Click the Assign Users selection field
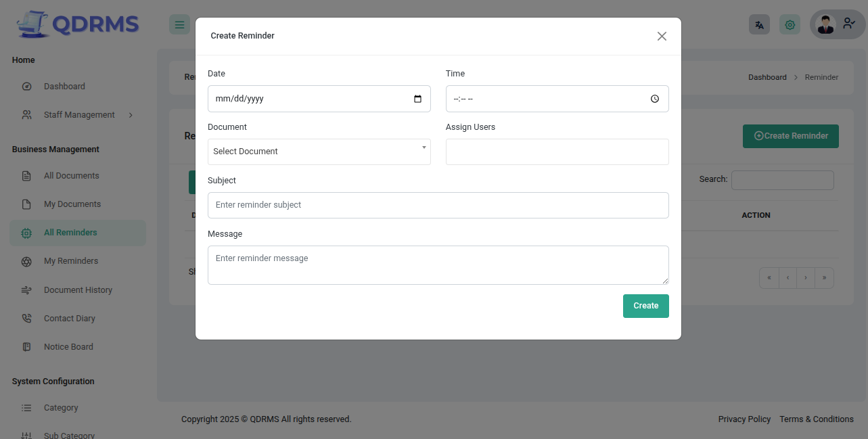 click(x=557, y=152)
